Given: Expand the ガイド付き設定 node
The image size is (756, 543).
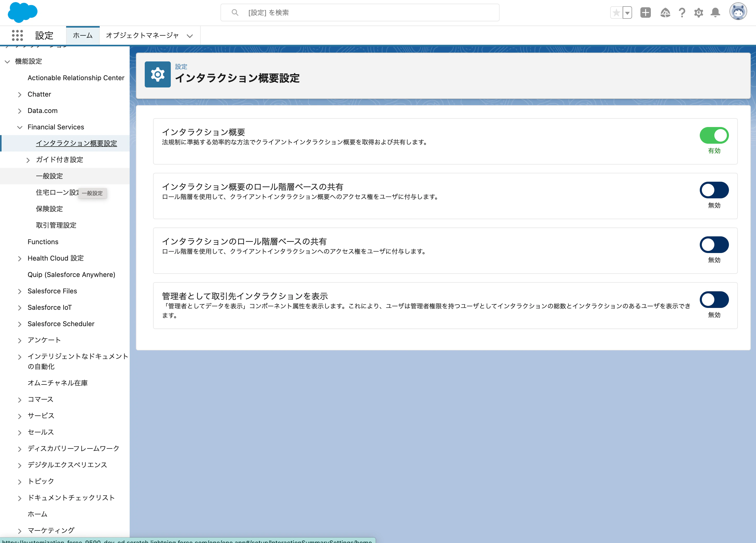Looking at the screenshot, I should (x=28, y=160).
